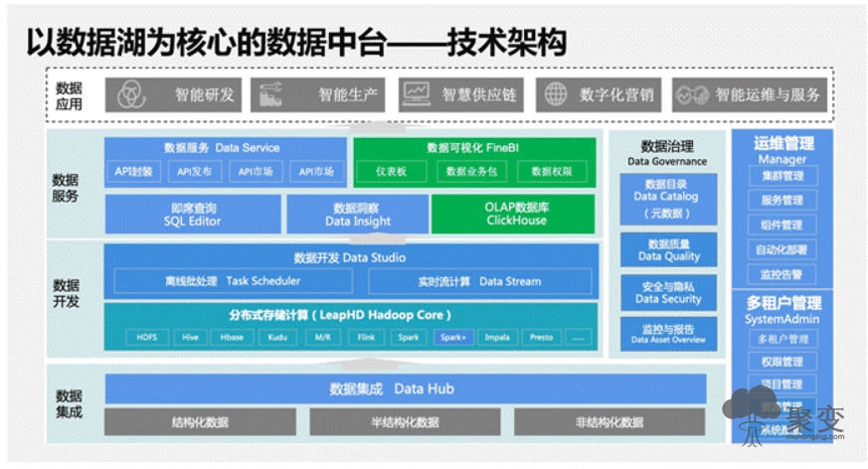
Task: Click the M/R component box
Action: click(x=323, y=338)
